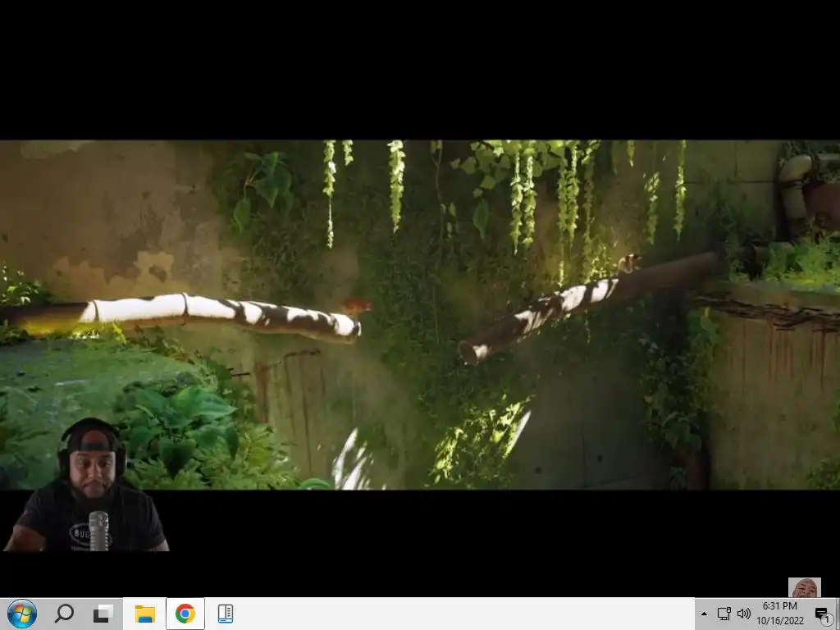The image size is (840, 630).
Task: Open the Windows Start menu orb
Action: pos(22,614)
